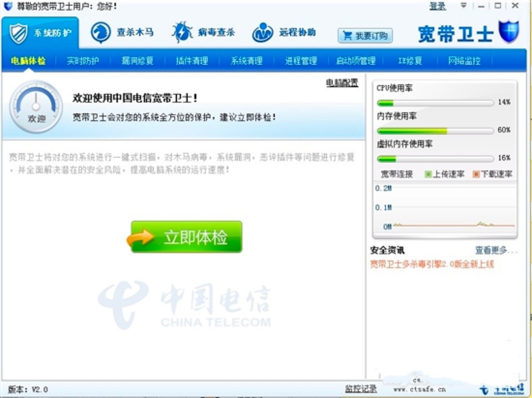Click the green 上传速率 legend swatch
Image resolution: width=532 pixels, height=398 pixels.
tap(428, 174)
